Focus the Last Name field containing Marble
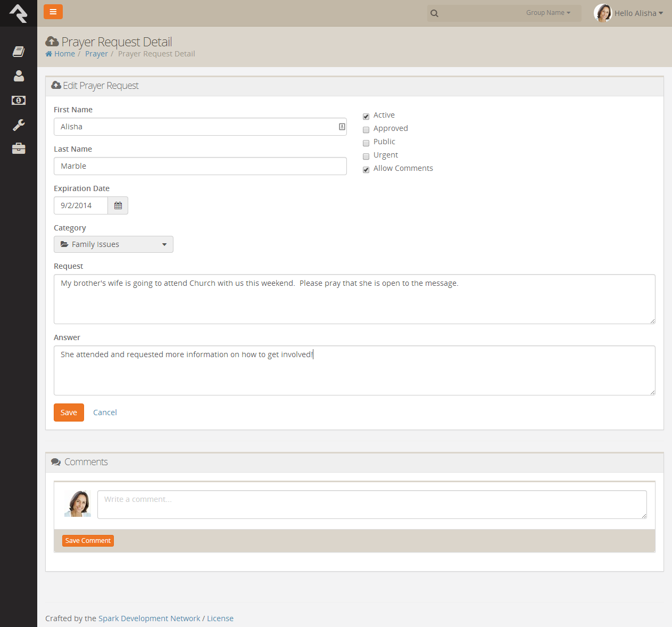This screenshot has height=627, width=672. [x=200, y=166]
